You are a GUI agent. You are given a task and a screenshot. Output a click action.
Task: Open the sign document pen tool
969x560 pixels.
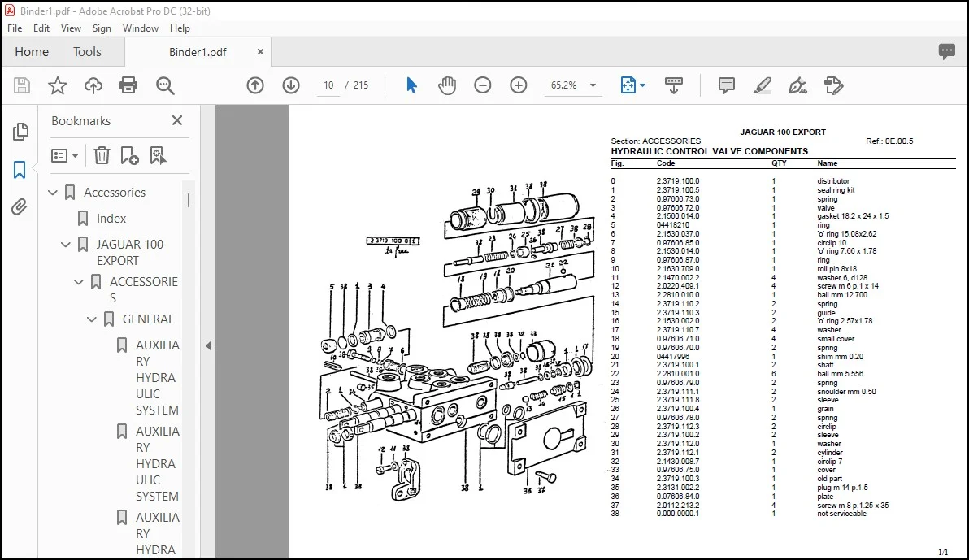coord(797,85)
